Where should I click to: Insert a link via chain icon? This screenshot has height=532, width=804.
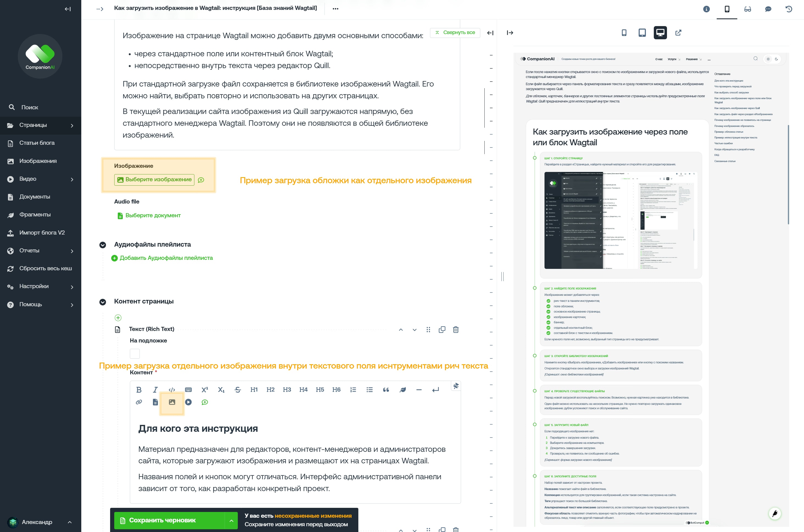[x=139, y=402]
